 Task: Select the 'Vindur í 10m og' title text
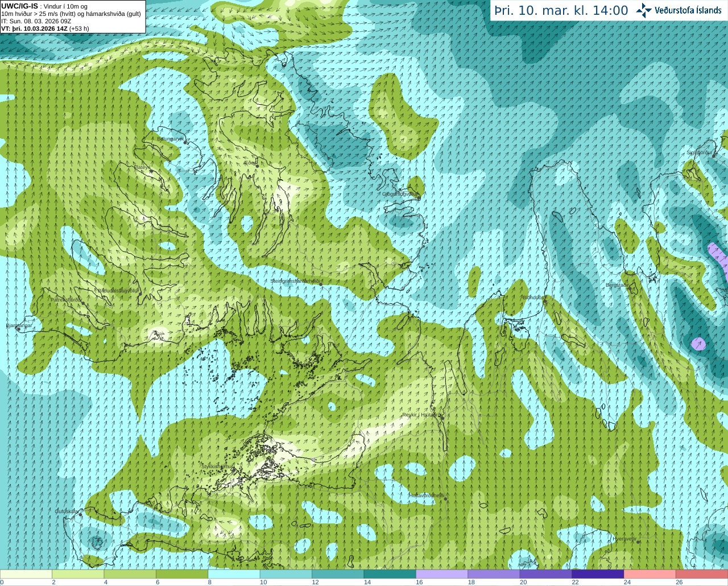66,6
